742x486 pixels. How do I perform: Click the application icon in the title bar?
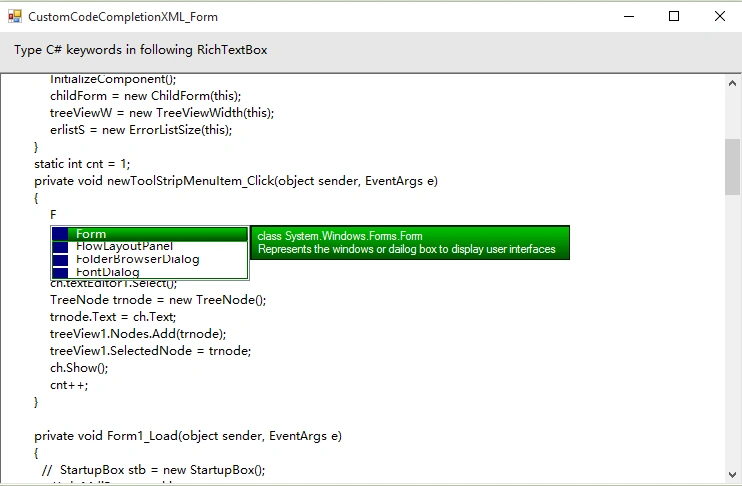[x=15, y=17]
